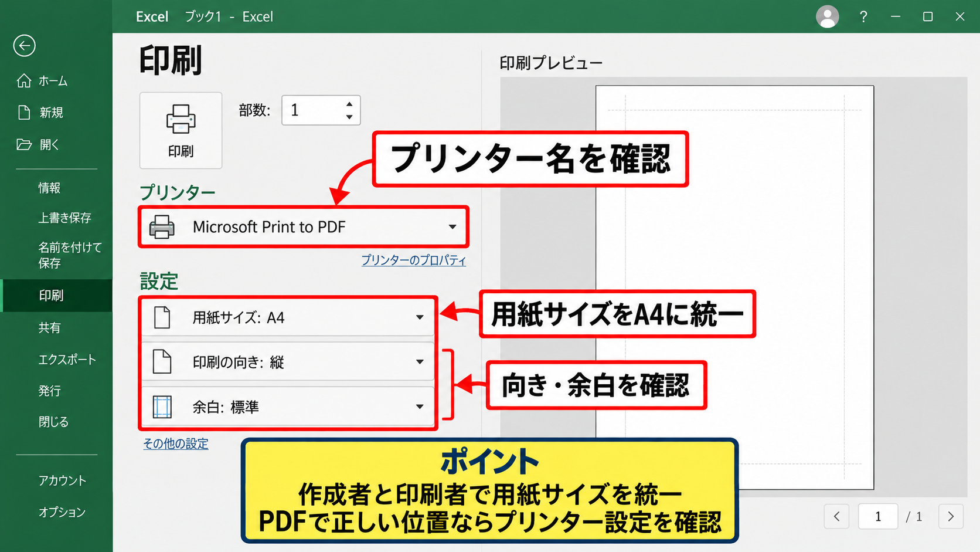Select 名前を付けて保存 in the sidebar
This screenshot has width=980, height=552.
tap(70, 255)
